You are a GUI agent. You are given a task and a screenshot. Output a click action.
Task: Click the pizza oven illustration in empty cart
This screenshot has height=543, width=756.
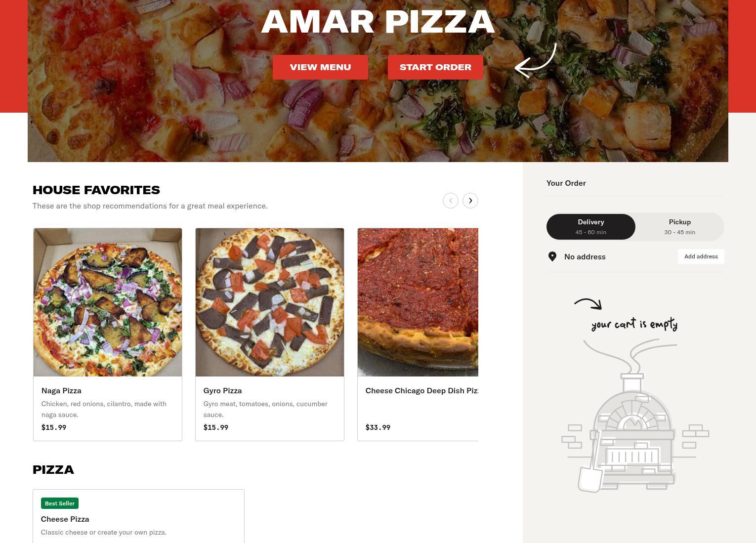pyautogui.click(x=635, y=416)
